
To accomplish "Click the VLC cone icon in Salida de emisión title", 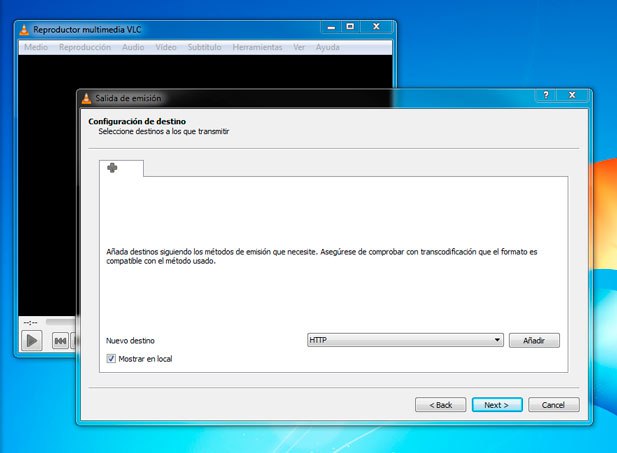I will (x=87, y=98).
